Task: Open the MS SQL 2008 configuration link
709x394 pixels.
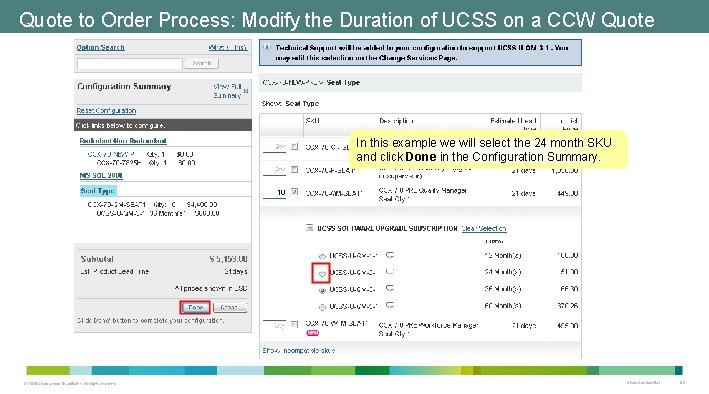Action: tap(101, 175)
